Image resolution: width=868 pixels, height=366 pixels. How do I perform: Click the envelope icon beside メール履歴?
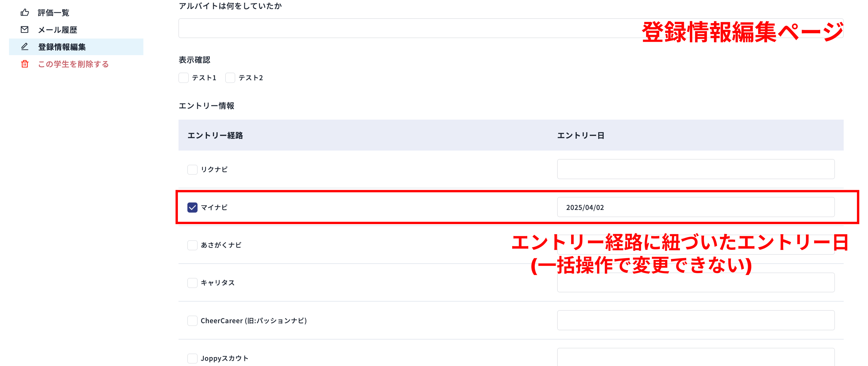coord(25,30)
